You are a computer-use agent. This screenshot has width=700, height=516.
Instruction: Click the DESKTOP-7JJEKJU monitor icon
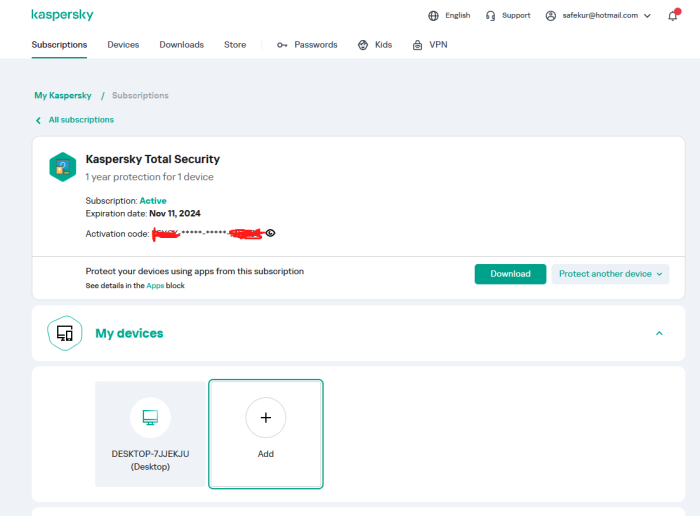150,416
